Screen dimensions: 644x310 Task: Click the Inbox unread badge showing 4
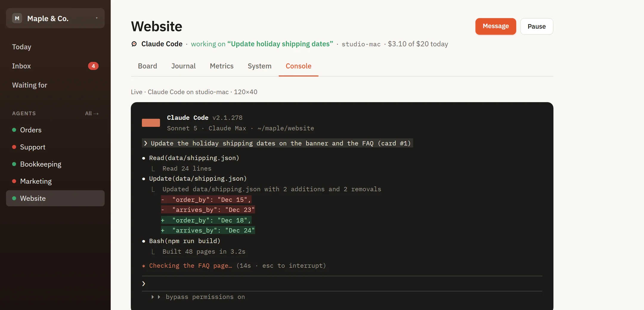[93, 66]
